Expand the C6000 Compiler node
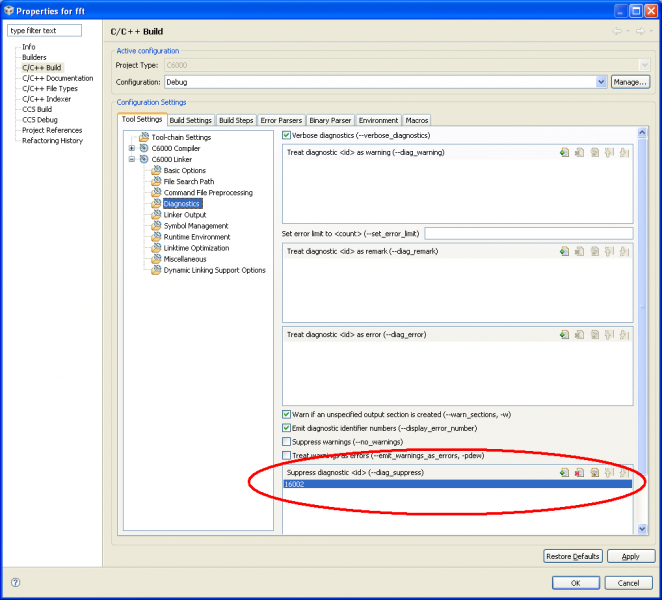The width and height of the screenshot is (662, 600). 132,148
